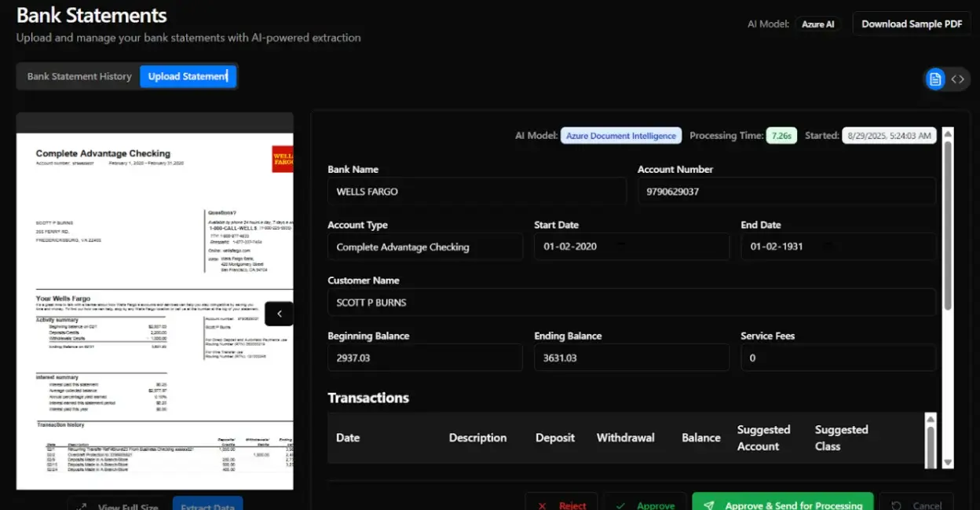Click the Azure AI model badge
The width and height of the screenshot is (980, 510).
(817, 24)
